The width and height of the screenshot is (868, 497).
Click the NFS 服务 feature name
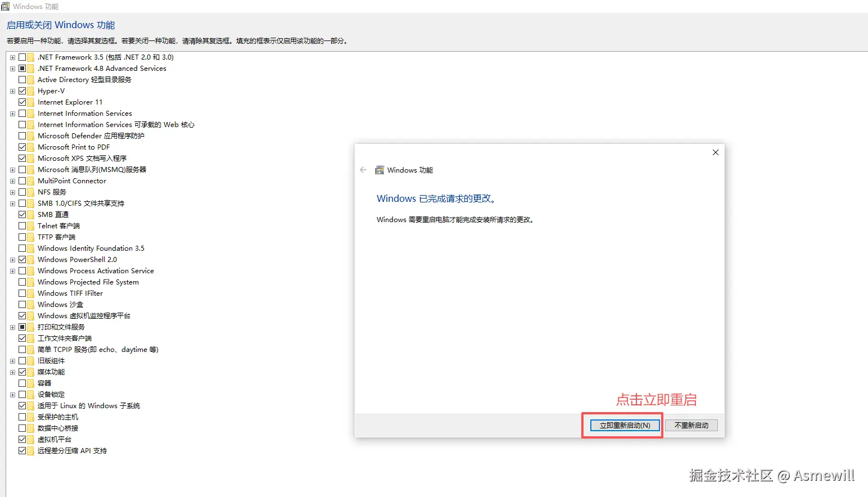tap(52, 192)
